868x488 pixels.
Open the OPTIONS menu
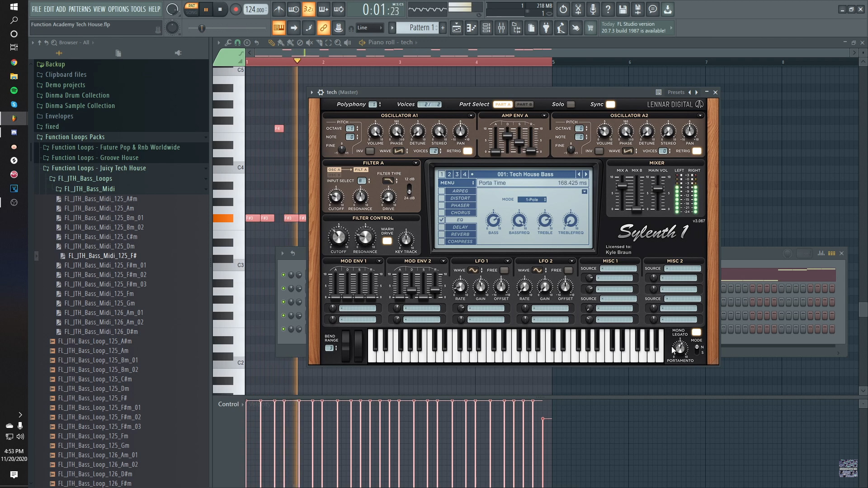(118, 9)
